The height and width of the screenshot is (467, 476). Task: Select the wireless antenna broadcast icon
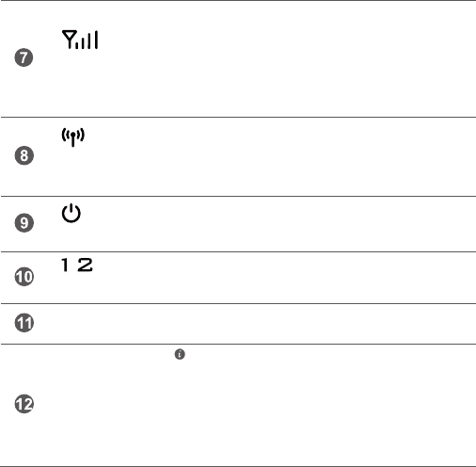coord(73,137)
